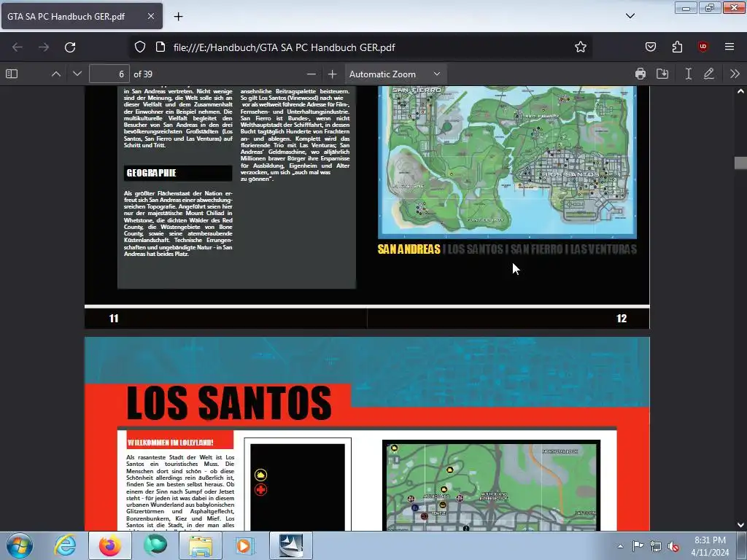Click the vertical scrollbar thumb

tap(740, 163)
